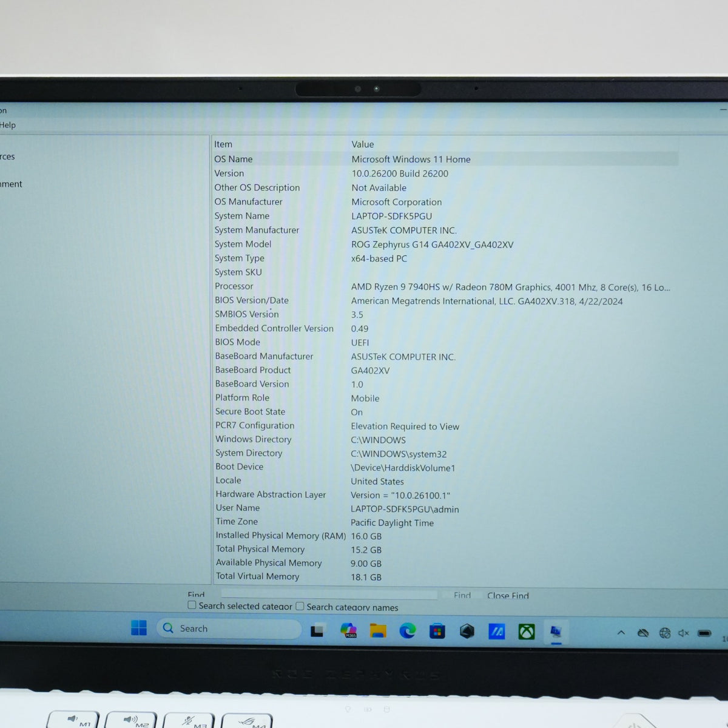Click the 'Pacific Daylight Time' value
728x728 pixels.
393,523
